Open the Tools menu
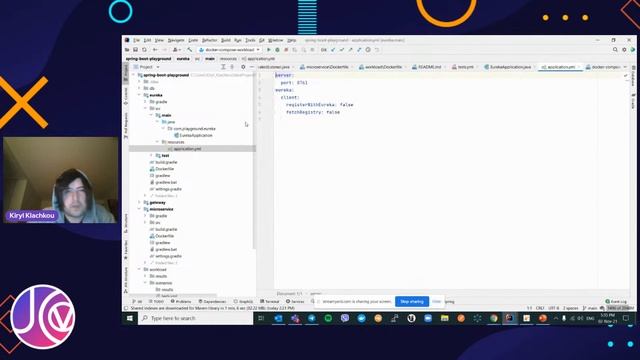The width and height of the screenshot is (640, 360). 250,40
